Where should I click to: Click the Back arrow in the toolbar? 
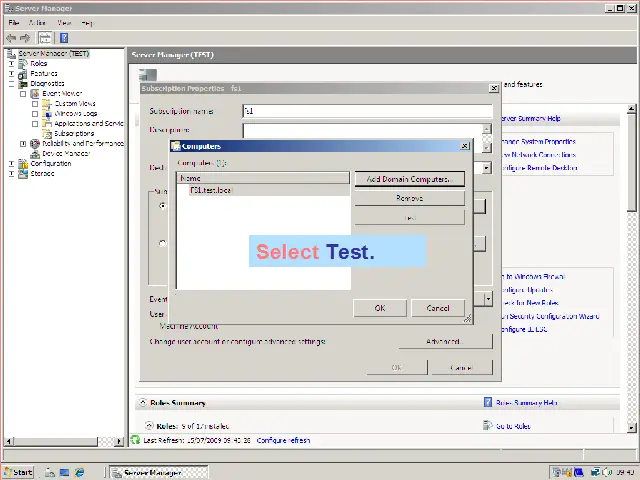(x=11, y=38)
